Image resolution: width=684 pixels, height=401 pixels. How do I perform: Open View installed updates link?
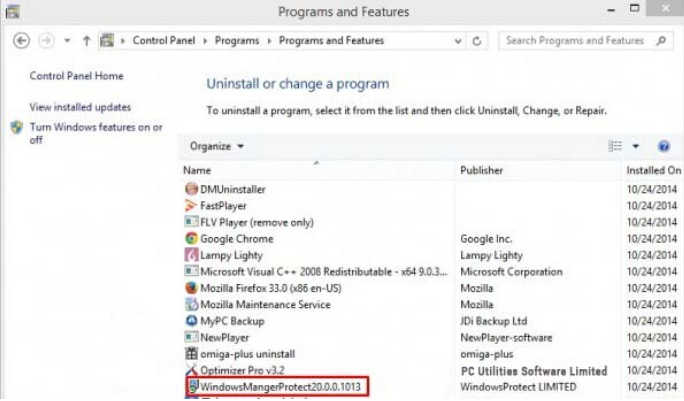(80, 107)
